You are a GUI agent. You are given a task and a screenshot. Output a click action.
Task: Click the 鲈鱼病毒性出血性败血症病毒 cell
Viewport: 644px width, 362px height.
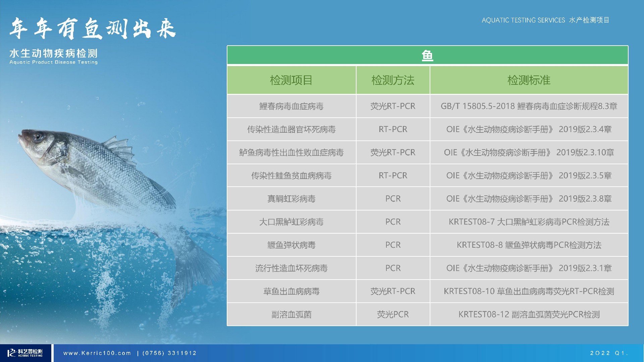pos(291,153)
